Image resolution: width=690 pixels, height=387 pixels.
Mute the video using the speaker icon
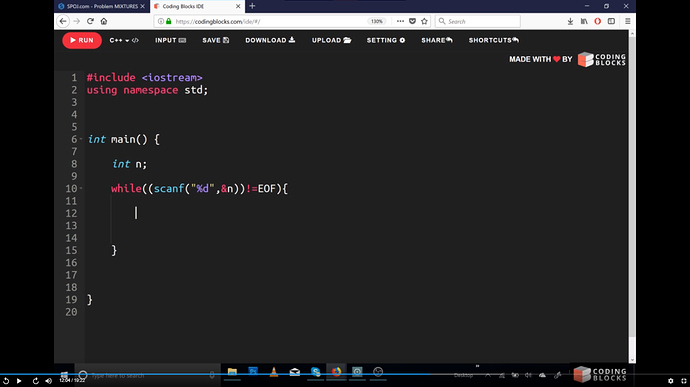click(48, 381)
